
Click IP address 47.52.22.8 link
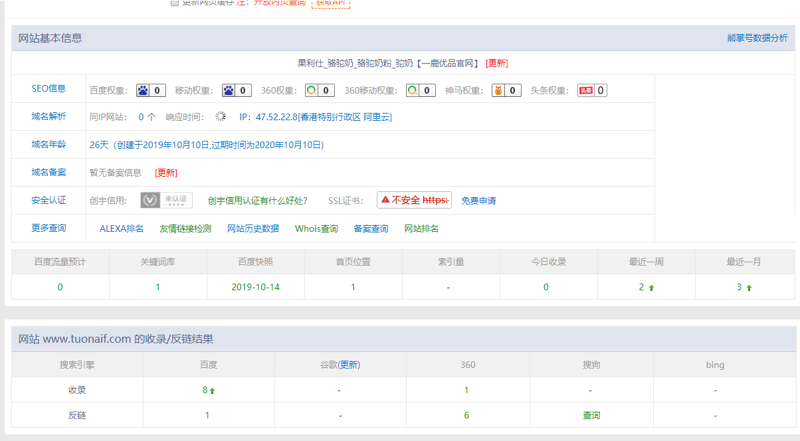tap(315, 117)
